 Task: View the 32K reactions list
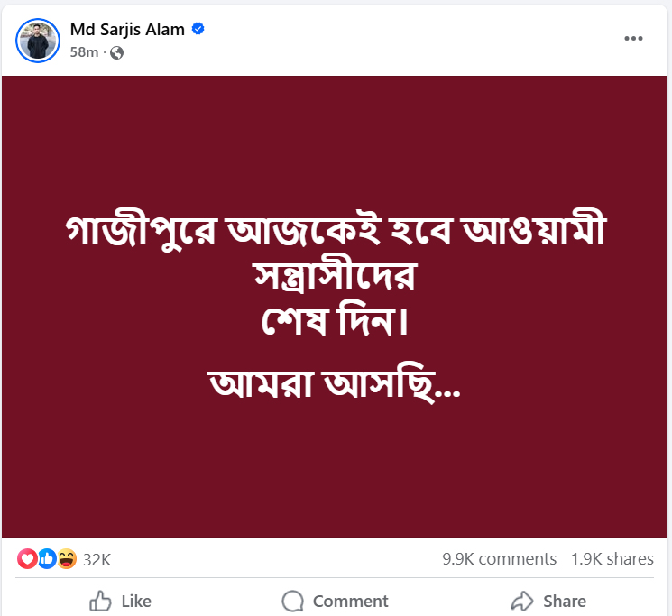(97, 559)
